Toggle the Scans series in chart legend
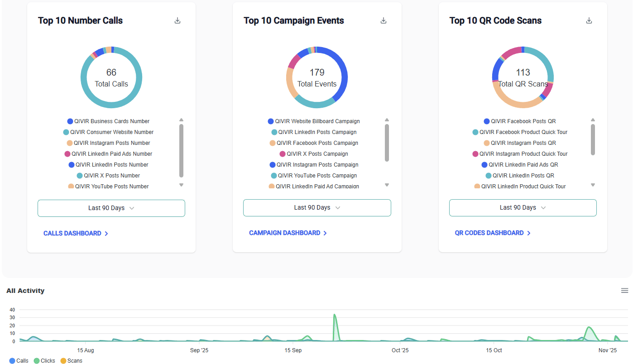Image resolution: width=633 pixels, height=364 pixels. 72,361
